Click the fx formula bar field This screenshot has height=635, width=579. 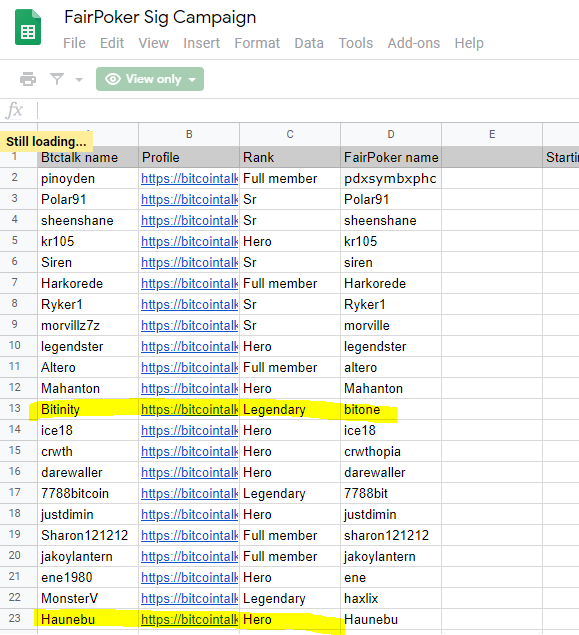pos(310,110)
